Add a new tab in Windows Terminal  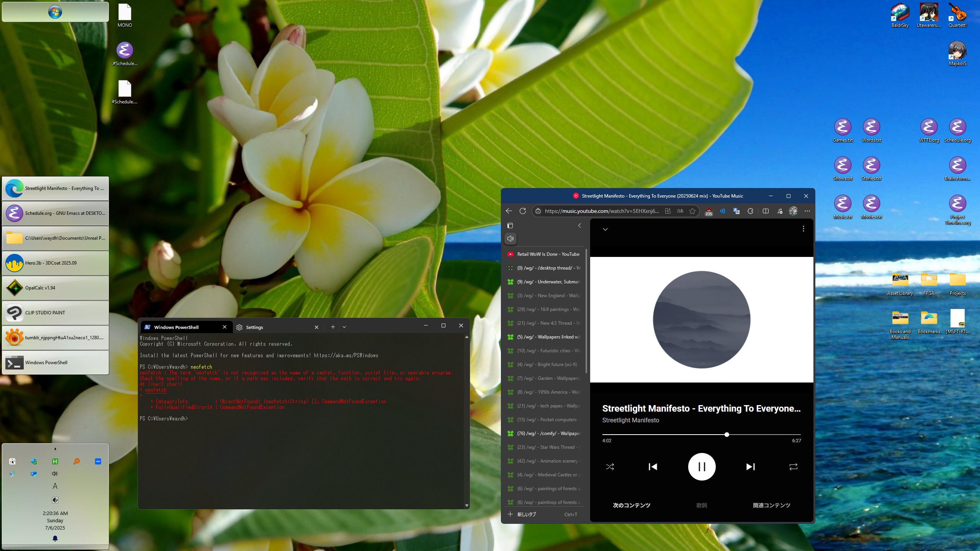[x=333, y=327]
